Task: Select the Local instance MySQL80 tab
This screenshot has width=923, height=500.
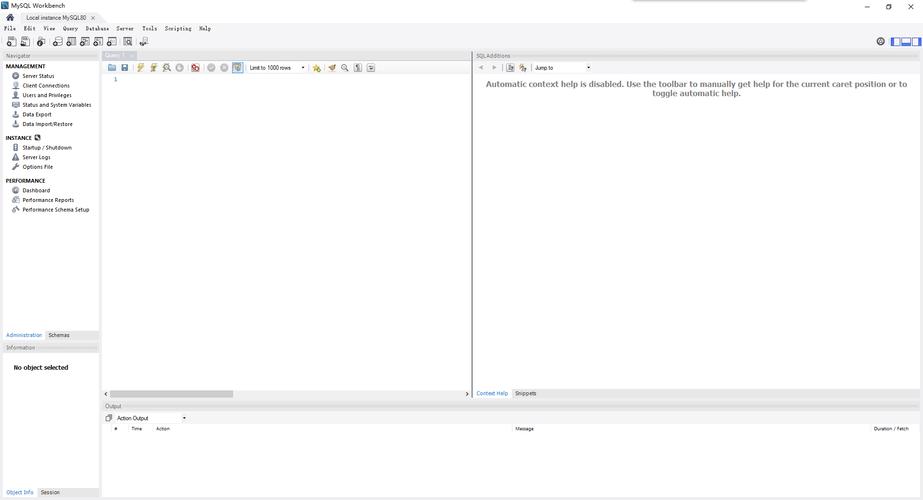Action: tap(56, 18)
